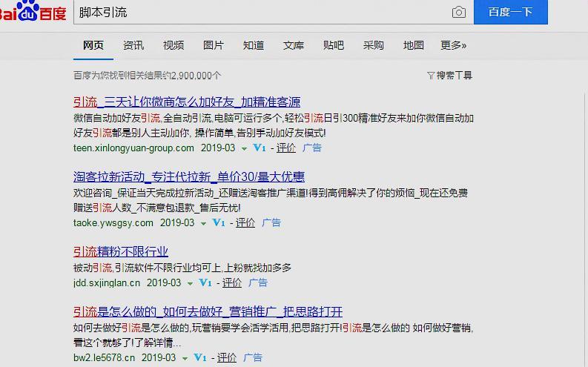Click 广告 label on jdd.sxjinglan.cn result

(x=257, y=283)
